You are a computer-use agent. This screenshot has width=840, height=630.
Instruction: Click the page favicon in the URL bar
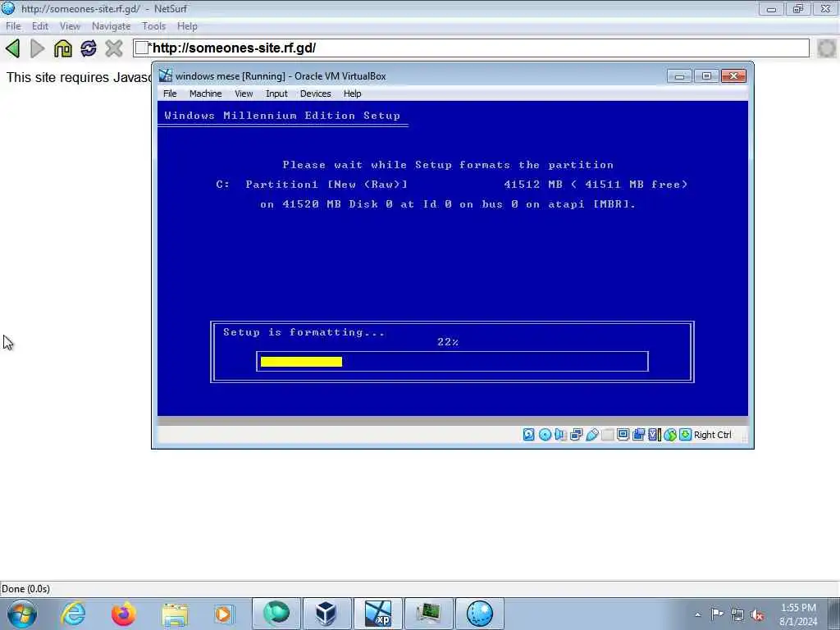pyautogui.click(x=141, y=48)
